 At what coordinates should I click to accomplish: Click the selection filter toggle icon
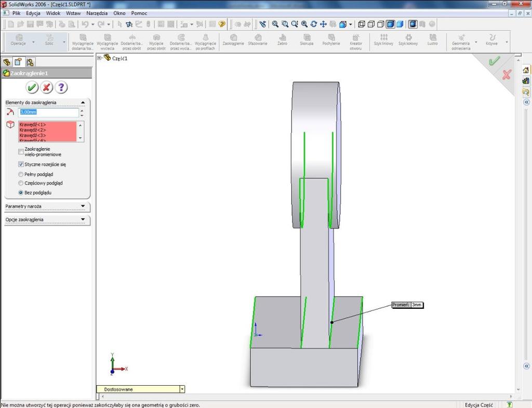[x=129, y=24]
